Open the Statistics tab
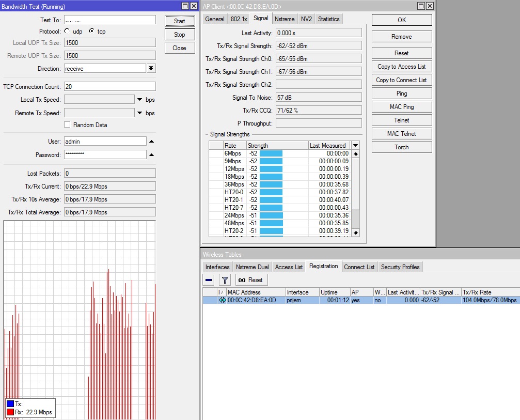520x420 pixels. click(x=328, y=19)
